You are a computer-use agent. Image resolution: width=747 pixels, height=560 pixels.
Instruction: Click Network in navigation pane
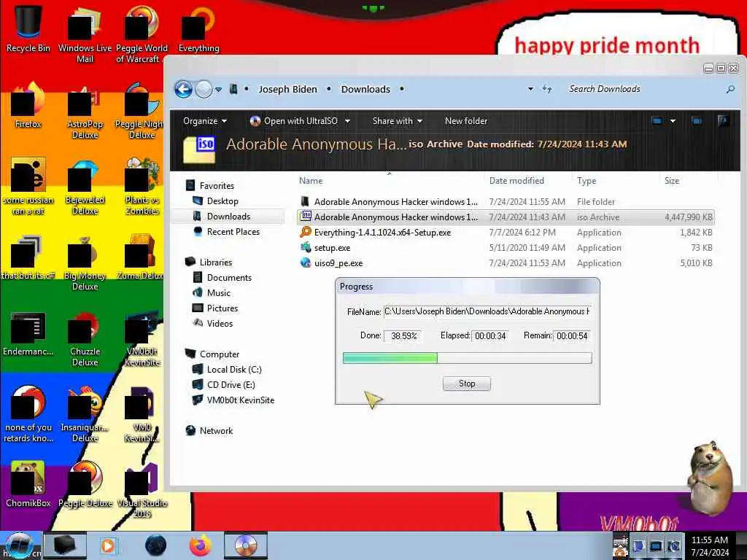[x=216, y=431]
